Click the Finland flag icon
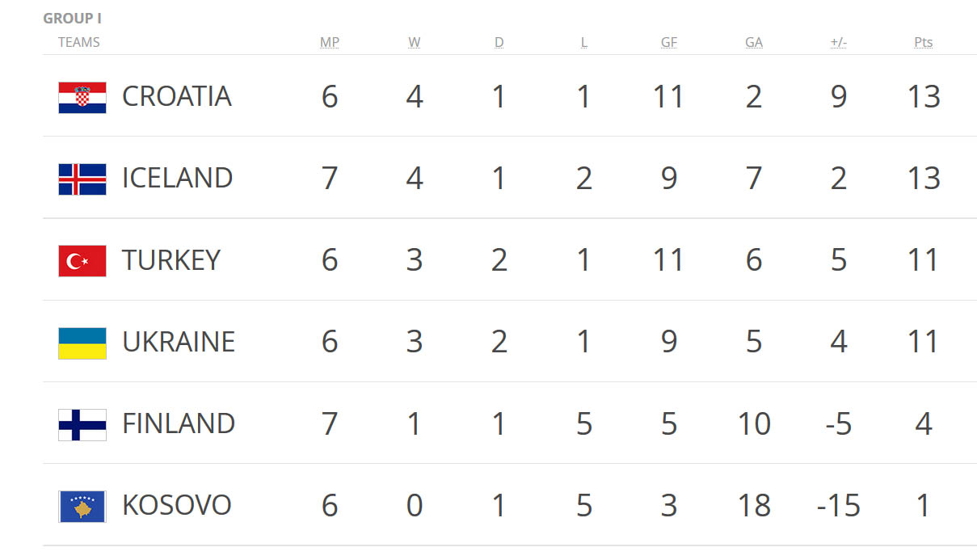Viewport: 977px width, 560px height. (x=82, y=424)
